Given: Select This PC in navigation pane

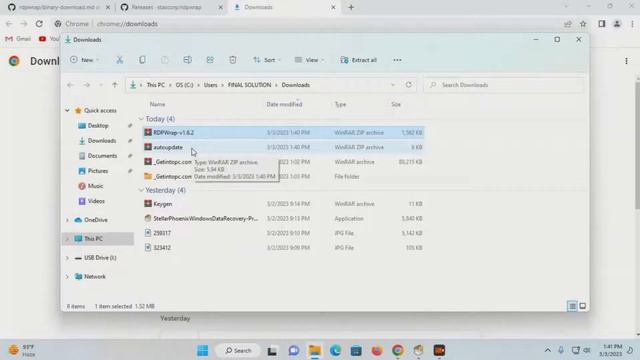Looking at the screenshot, I should pos(98,239).
